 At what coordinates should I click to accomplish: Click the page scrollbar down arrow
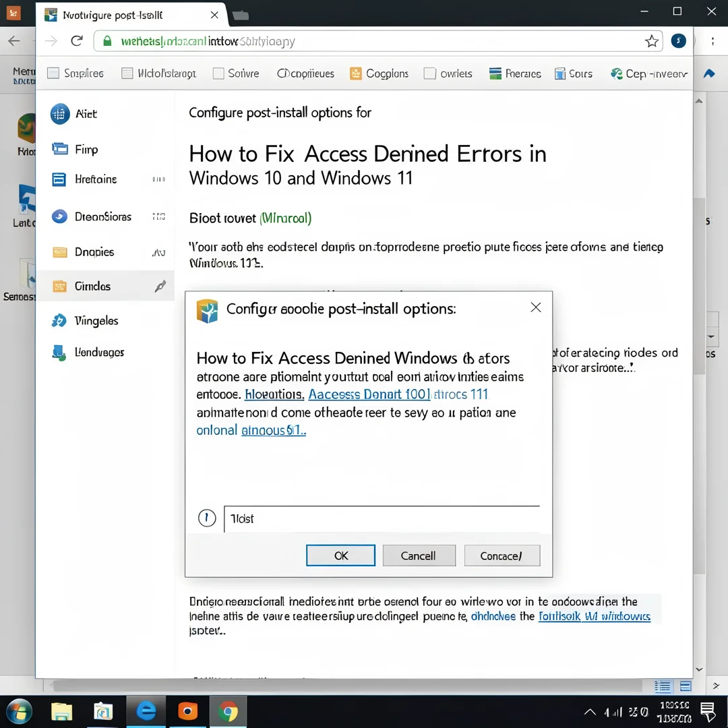point(699,669)
